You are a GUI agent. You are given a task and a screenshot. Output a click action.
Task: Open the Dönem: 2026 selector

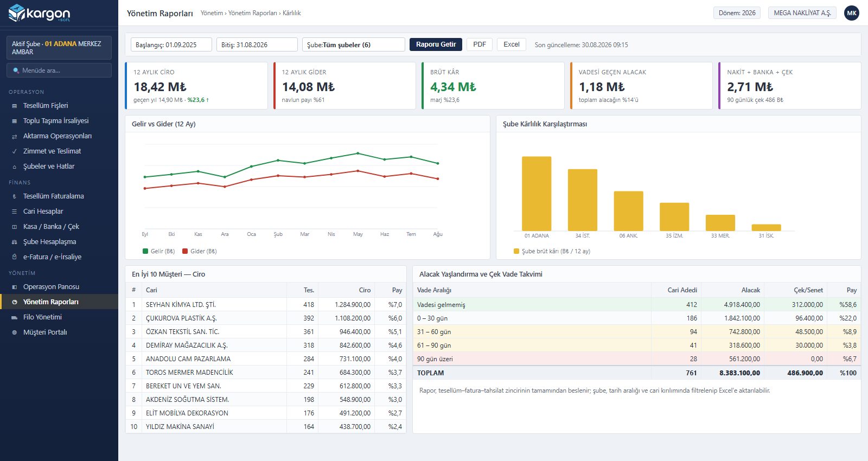pos(737,13)
